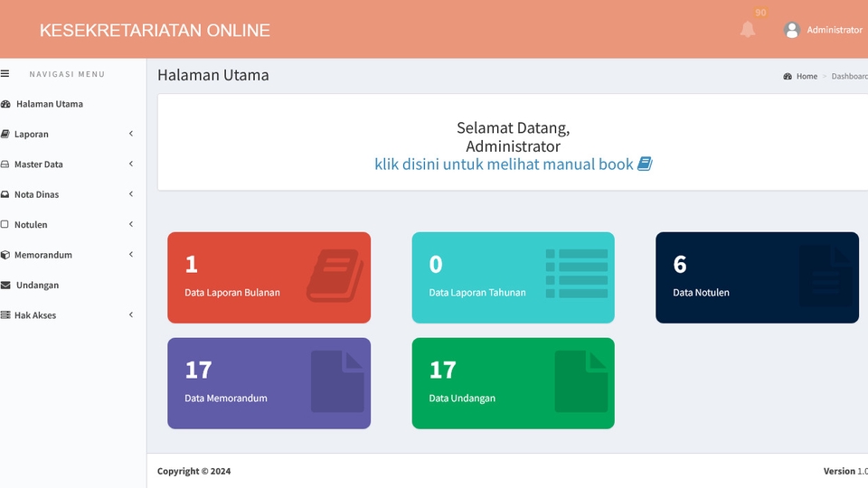Click the Nota Dinas inbox icon
This screenshot has height=488, width=868.
[x=5, y=194]
